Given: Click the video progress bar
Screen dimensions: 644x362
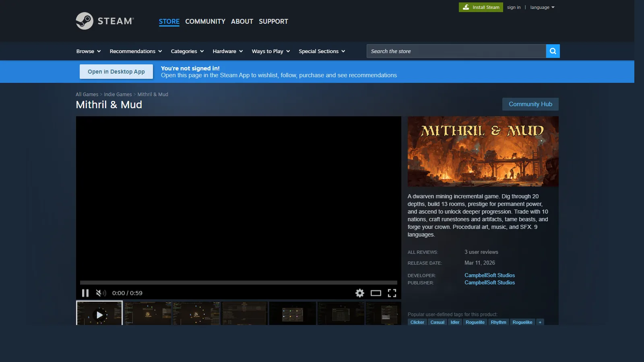Looking at the screenshot, I should pyautogui.click(x=238, y=283).
